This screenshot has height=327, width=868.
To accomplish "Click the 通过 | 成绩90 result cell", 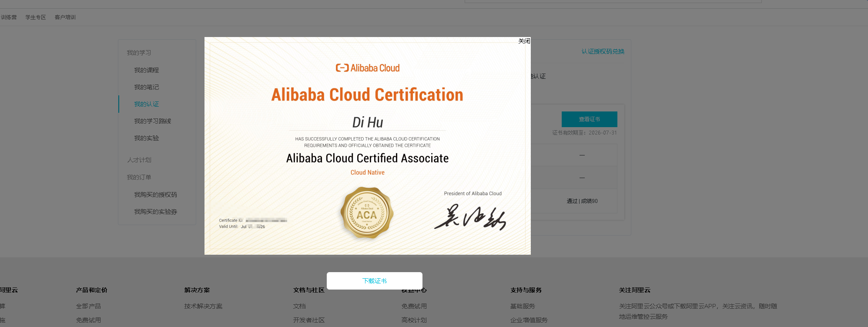I will pyautogui.click(x=582, y=201).
